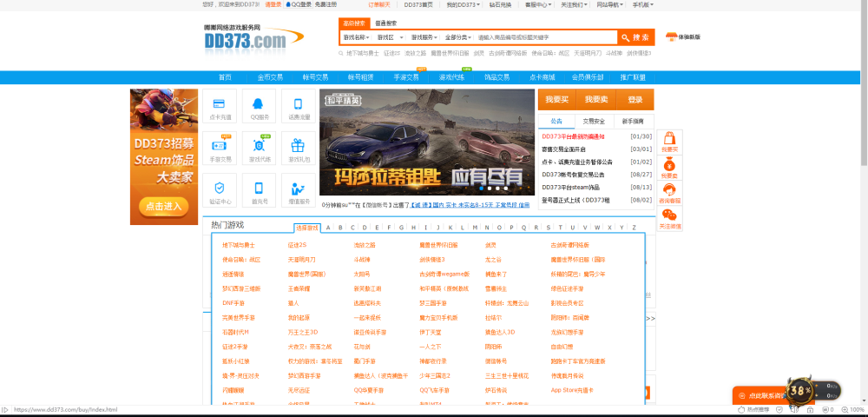868x417 pixels.
Task: Open the 公告 announcements tab
Action: tap(556, 122)
